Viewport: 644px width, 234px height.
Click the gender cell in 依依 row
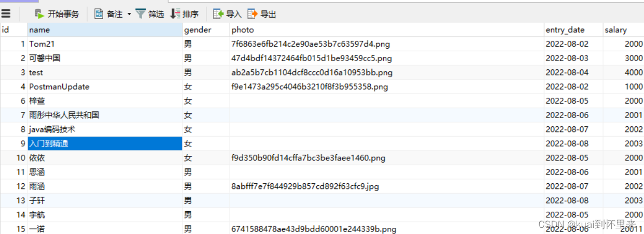coord(206,158)
